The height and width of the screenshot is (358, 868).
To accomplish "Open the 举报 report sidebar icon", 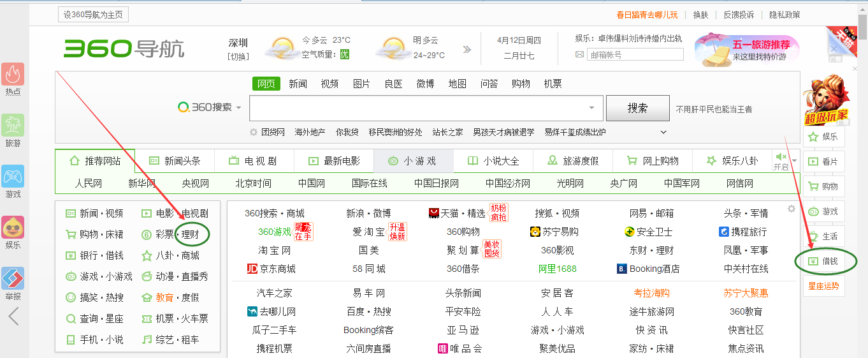I will point(13,278).
